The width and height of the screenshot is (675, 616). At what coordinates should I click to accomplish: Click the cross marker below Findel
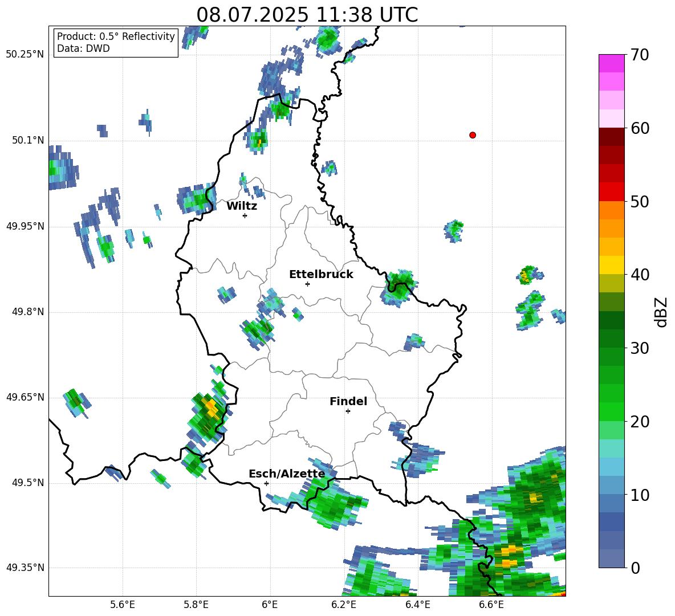pyautogui.click(x=348, y=411)
